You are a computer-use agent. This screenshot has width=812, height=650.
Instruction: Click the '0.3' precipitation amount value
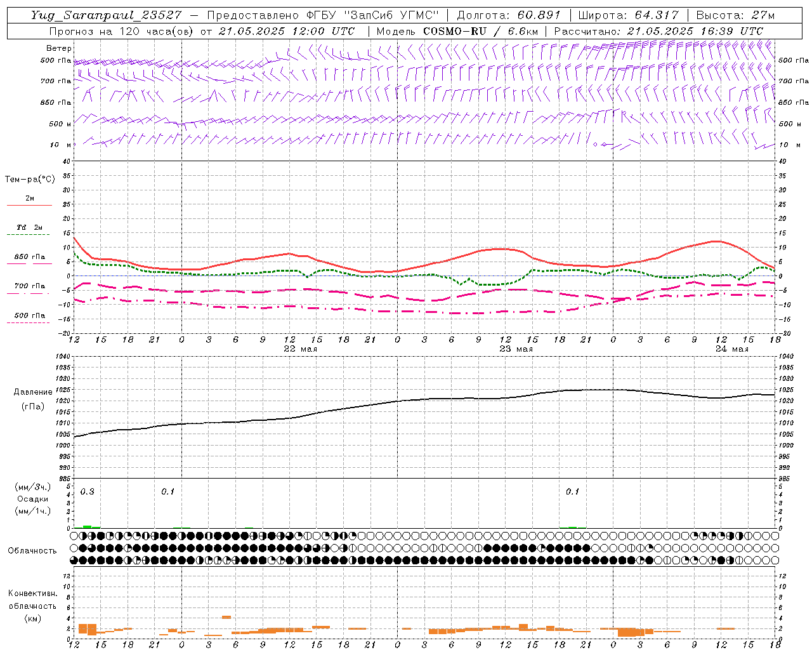(x=87, y=492)
